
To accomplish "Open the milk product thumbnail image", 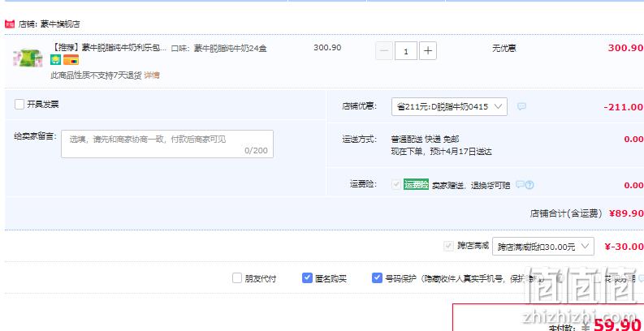I will pos(28,58).
